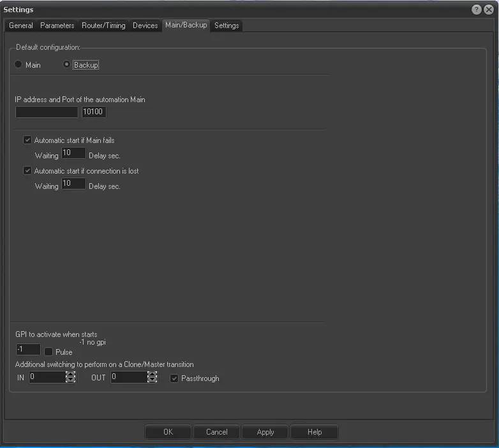Screen dimensions: 499x448
Task: Decrease the IN value with down arrow
Action: click(x=70, y=380)
